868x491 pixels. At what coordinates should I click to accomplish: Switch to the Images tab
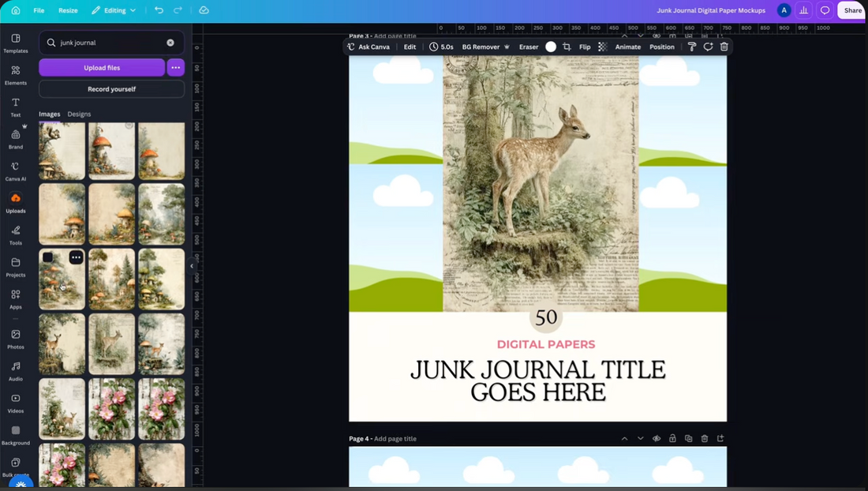coord(49,114)
